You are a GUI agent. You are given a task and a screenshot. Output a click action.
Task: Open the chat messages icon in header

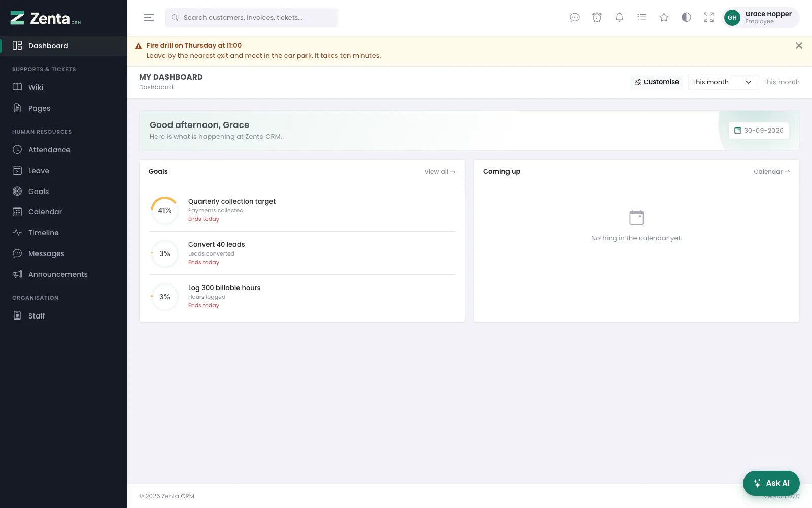574,18
